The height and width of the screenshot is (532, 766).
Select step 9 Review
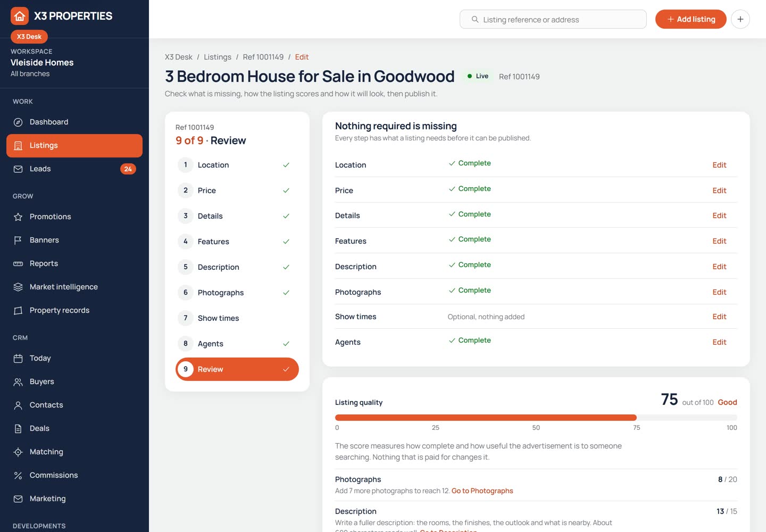(237, 369)
